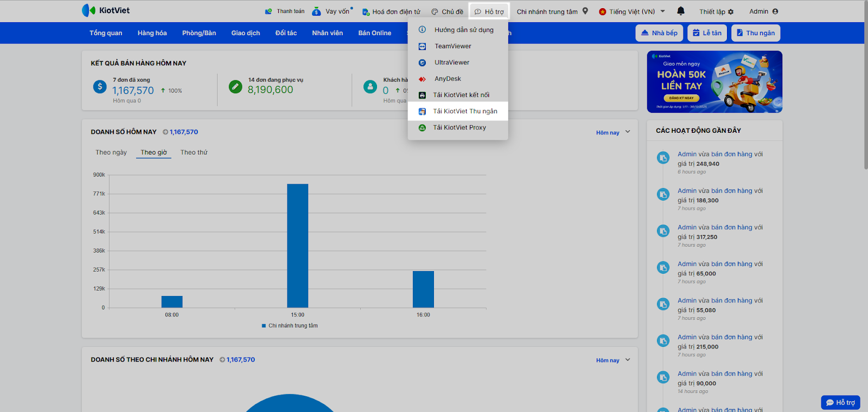
Task: Switch chart view to Theo ngày
Action: pyautogui.click(x=111, y=152)
